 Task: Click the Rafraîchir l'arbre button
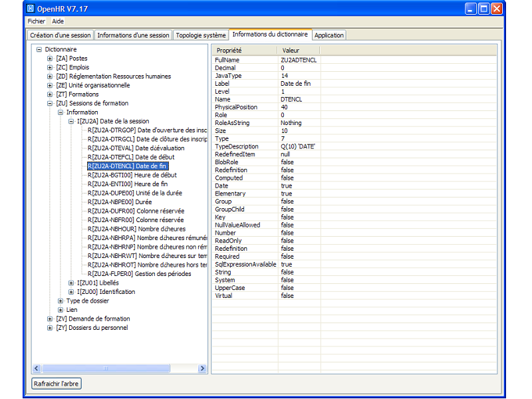pyautogui.click(x=57, y=384)
